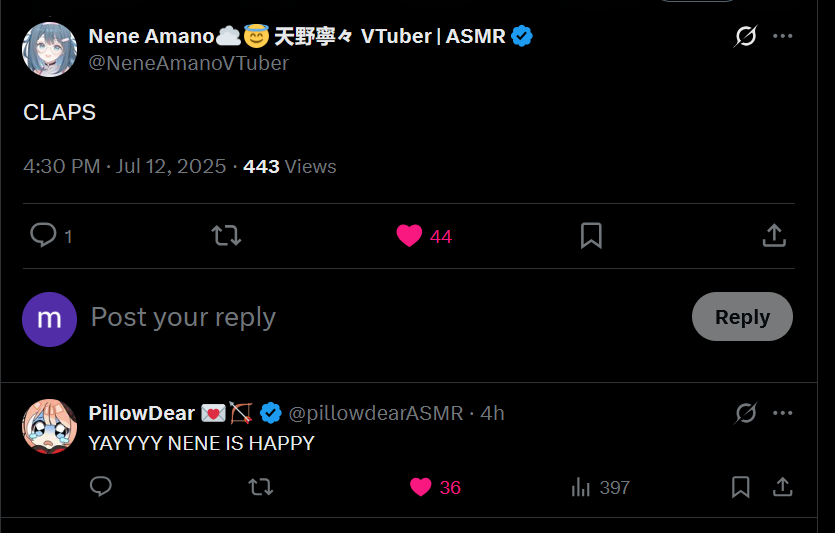Open @NeneAmanoVTuber handle link
Screen dimensions: 835x533
click(x=188, y=63)
